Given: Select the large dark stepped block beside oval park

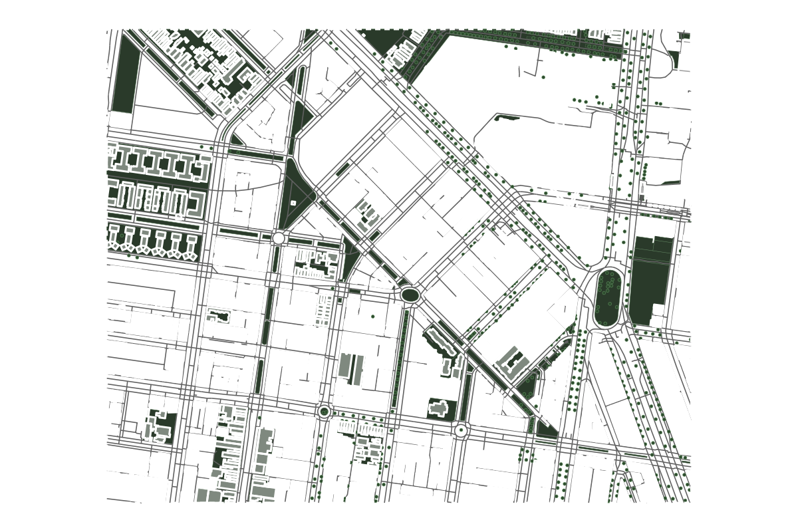Looking at the screenshot, I should point(651,281).
